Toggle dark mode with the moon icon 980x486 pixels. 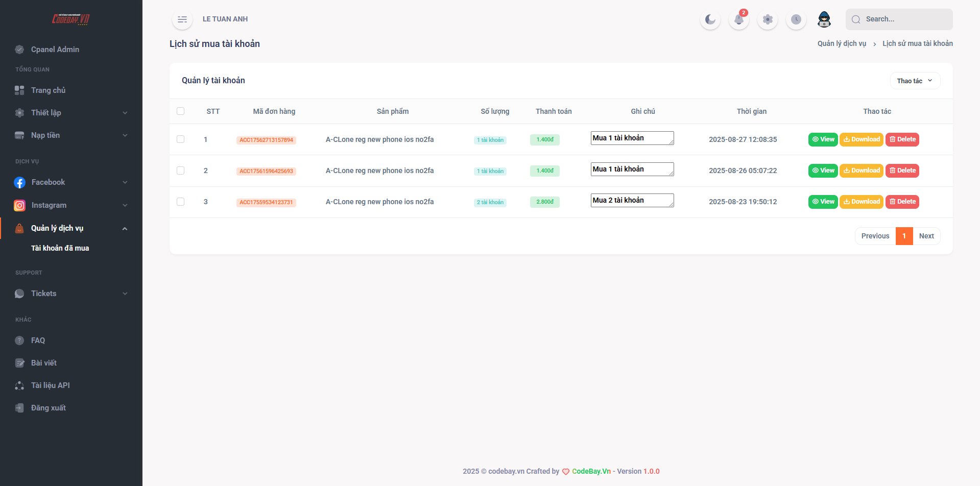point(710,19)
